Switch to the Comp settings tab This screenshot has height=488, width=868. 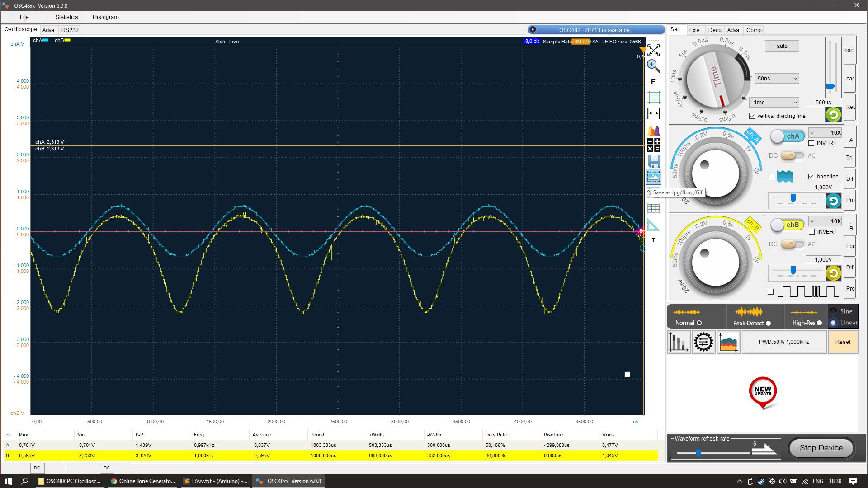click(x=754, y=30)
